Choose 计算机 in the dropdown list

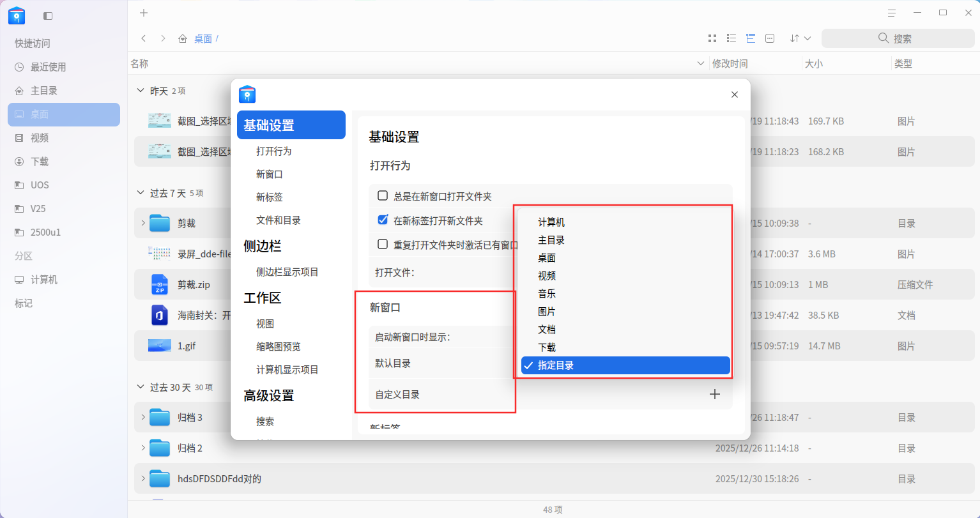pyautogui.click(x=625, y=222)
